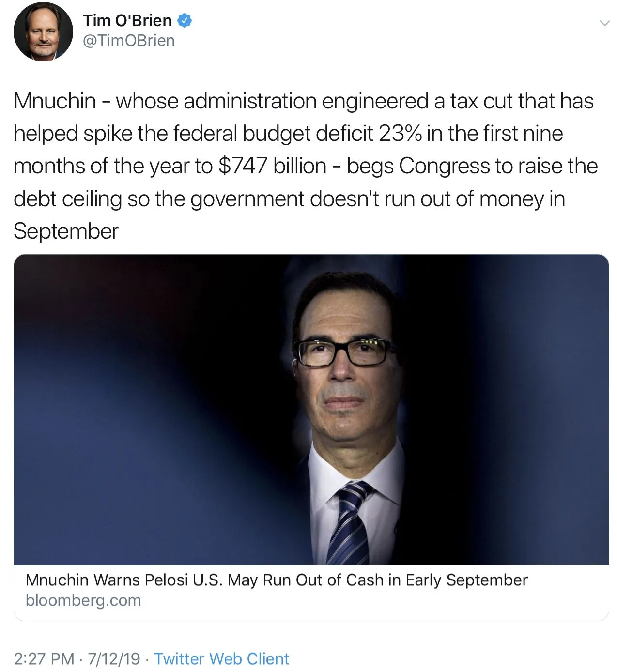617x672 pixels.
Task: Open the 'Mnuchin Warns Pelosi' headline link
Action: tap(277, 580)
